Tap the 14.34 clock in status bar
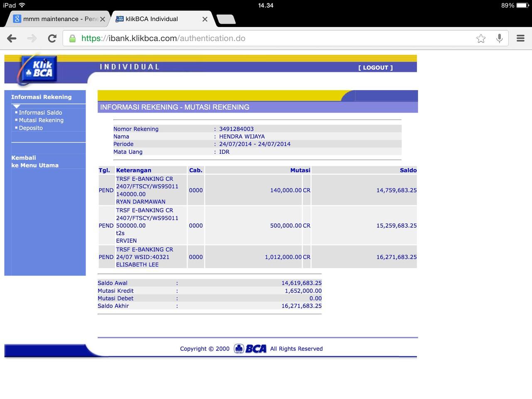The height and width of the screenshot is (399, 532). [266, 5]
